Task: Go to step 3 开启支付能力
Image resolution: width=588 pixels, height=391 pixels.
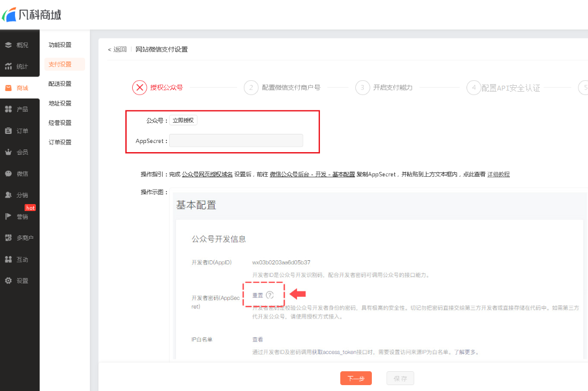Action: [384, 87]
